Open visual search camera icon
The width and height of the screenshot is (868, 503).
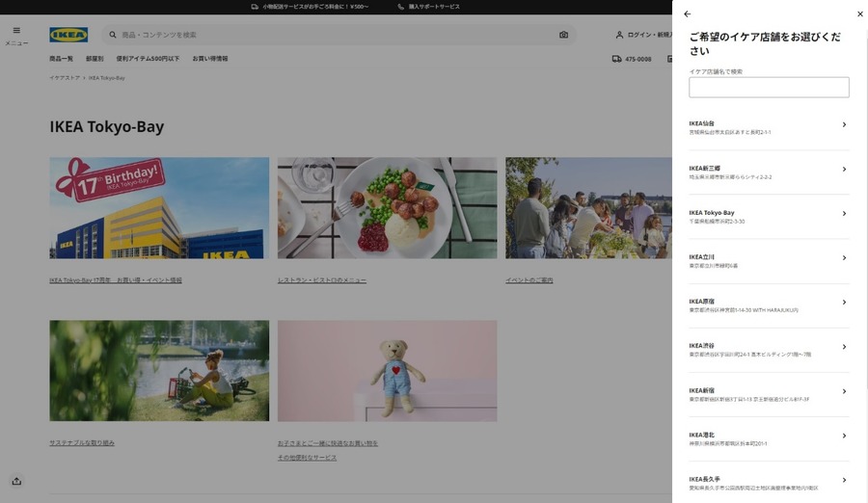tap(563, 35)
